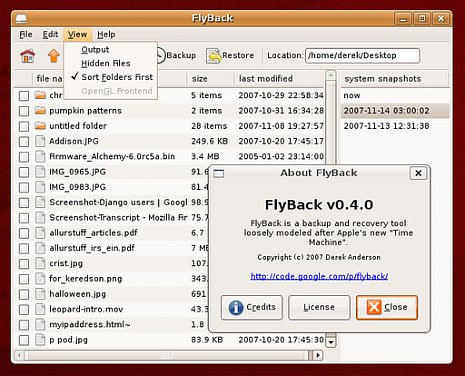Click the About FlyBack dialog window icon
This screenshot has width=465, height=376.
point(219,173)
